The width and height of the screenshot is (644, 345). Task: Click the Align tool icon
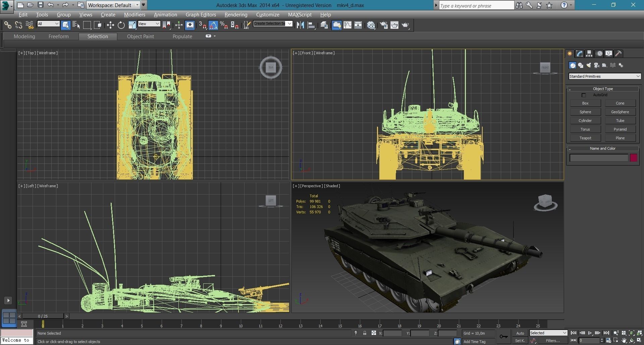point(311,25)
